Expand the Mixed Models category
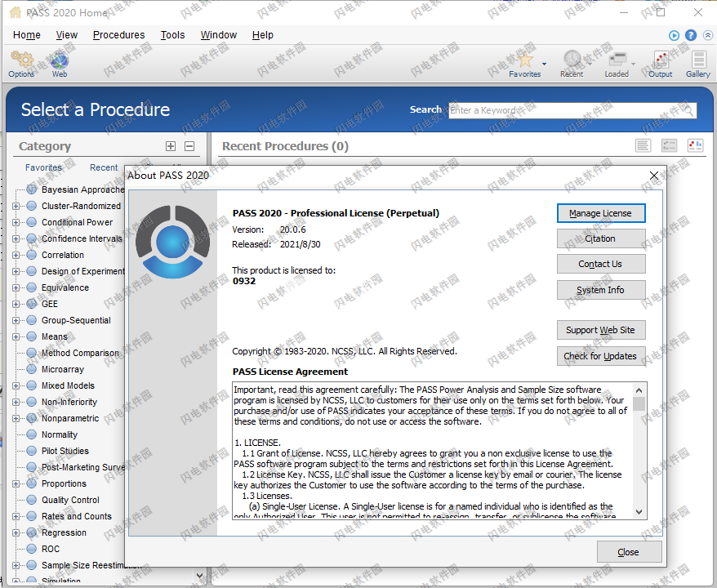This screenshot has width=717, height=588. tap(16, 386)
